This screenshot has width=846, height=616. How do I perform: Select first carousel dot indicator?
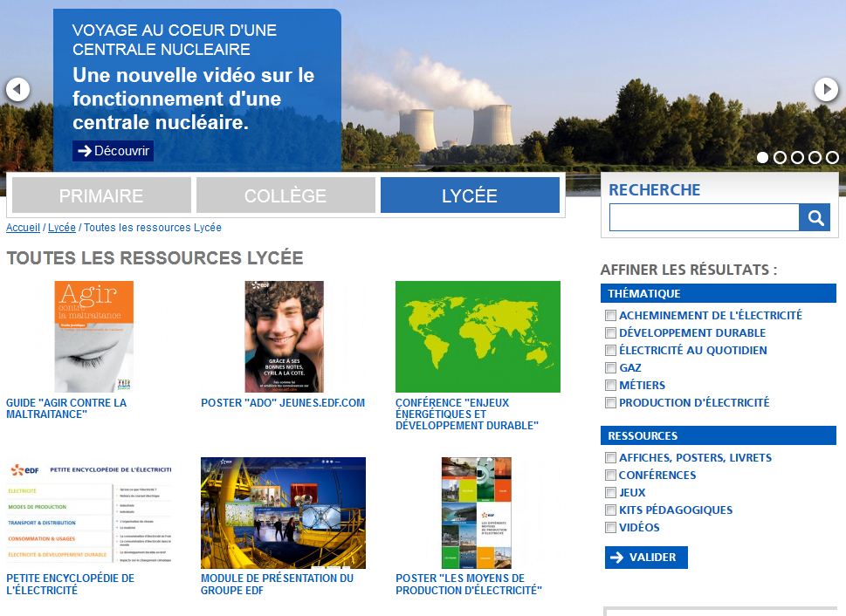[762, 157]
